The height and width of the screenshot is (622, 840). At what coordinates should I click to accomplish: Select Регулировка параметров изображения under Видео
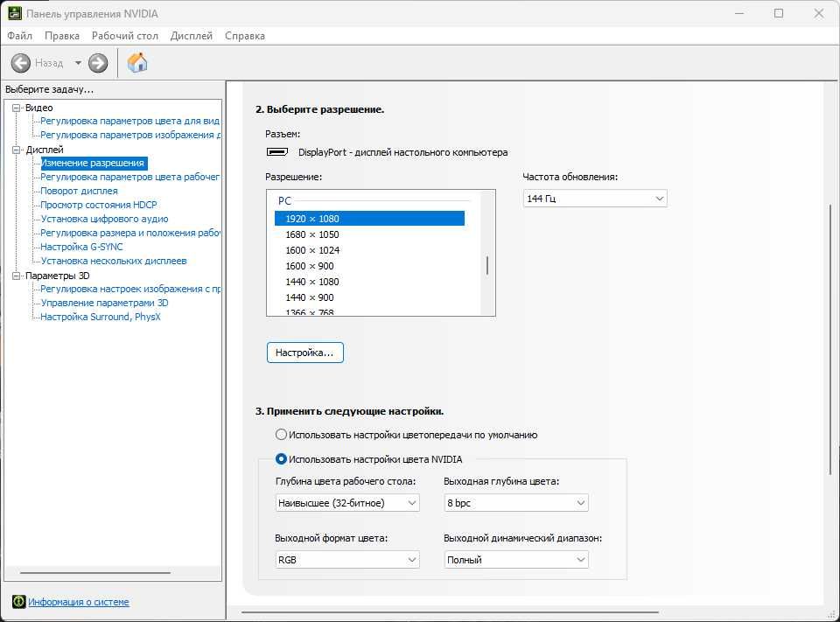(x=130, y=135)
